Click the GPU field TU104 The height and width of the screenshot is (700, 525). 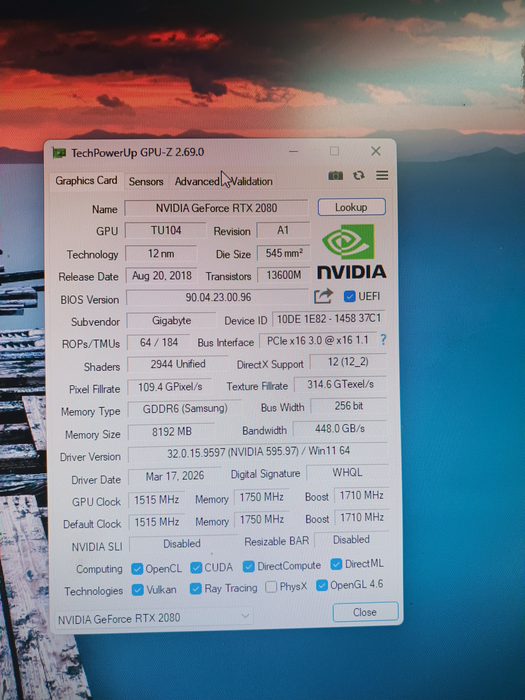coord(166,230)
